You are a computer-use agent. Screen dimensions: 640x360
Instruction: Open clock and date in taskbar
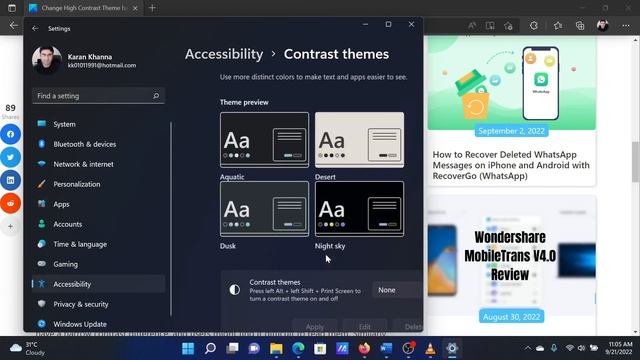(620, 348)
